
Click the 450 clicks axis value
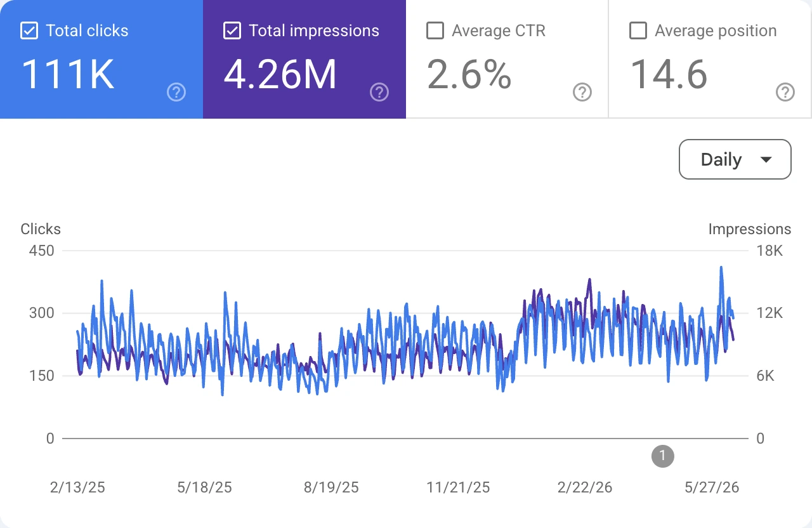[x=42, y=251]
